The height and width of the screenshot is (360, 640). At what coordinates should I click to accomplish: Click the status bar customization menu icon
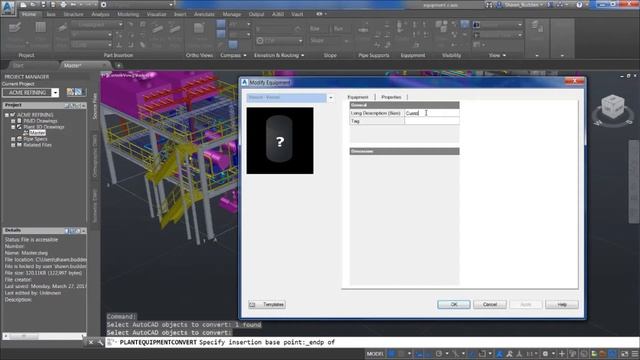pyautogui.click(x=635, y=354)
